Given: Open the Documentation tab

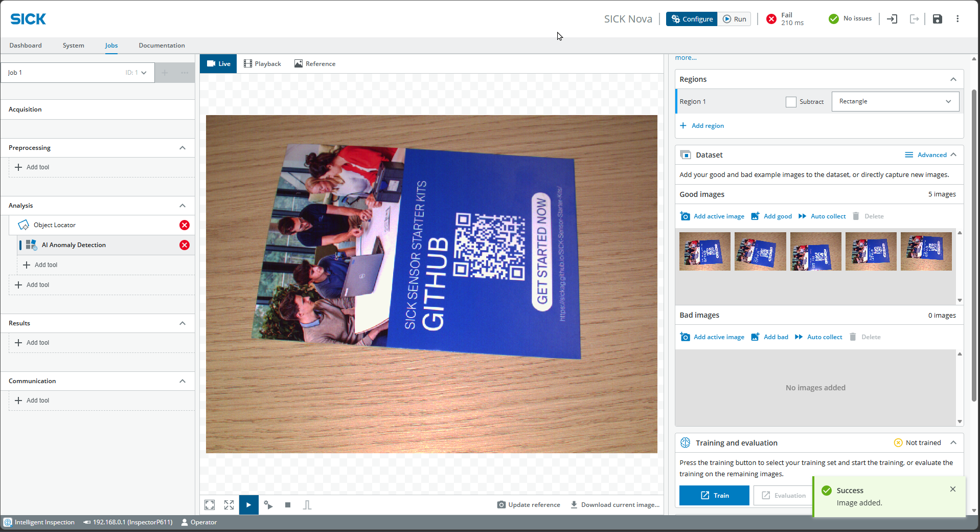Looking at the screenshot, I should pos(162,46).
